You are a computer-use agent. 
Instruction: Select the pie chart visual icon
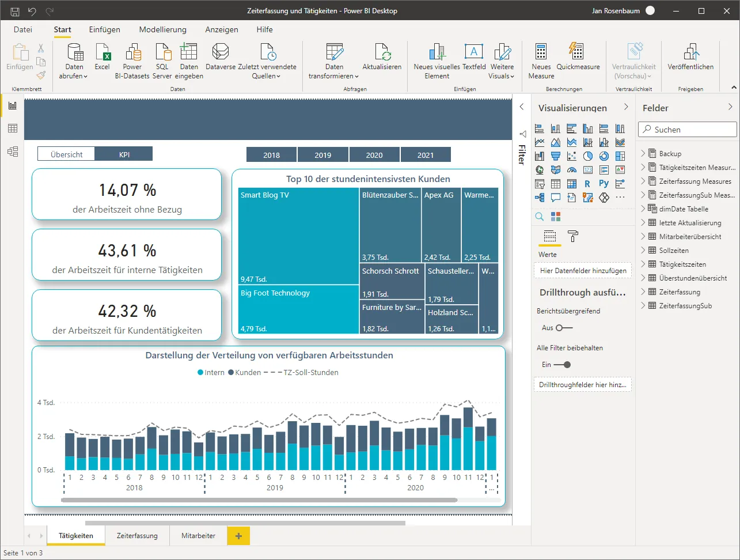coord(588,156)
